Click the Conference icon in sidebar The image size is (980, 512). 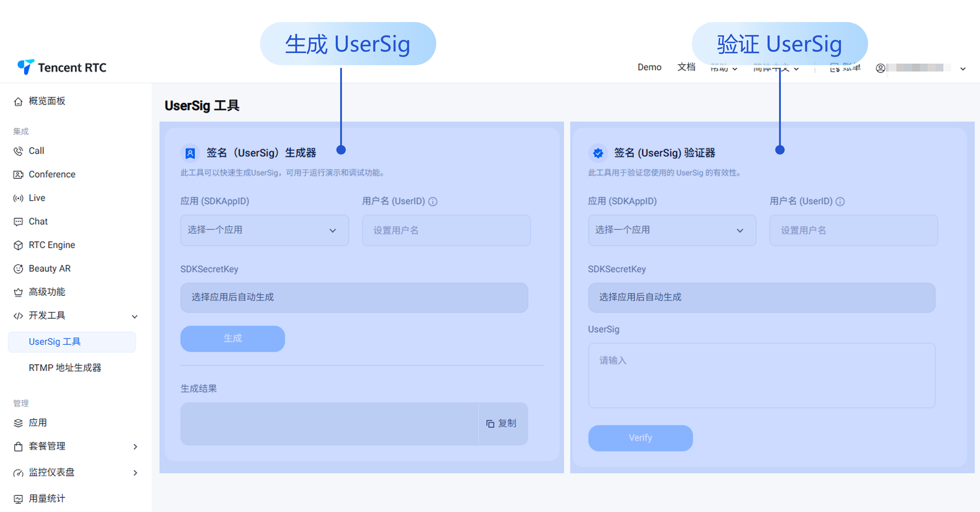pyautogui.click(x=18, y=175)
